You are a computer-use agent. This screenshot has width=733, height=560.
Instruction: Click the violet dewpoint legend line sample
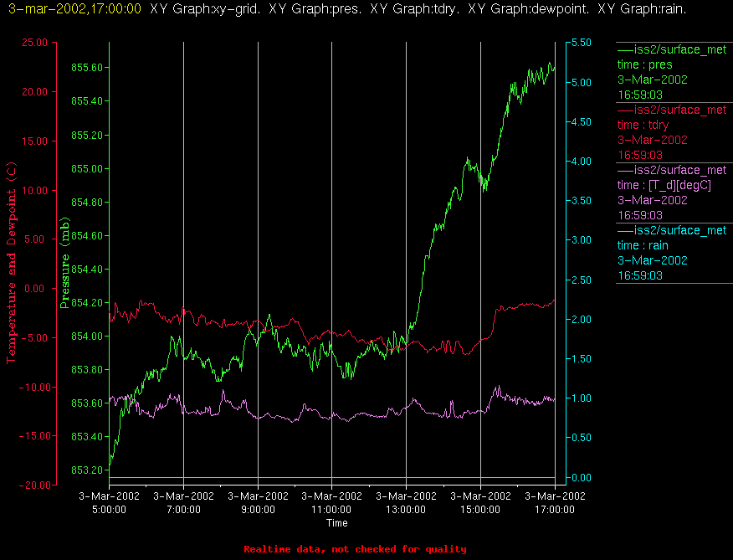click(625, 170)
